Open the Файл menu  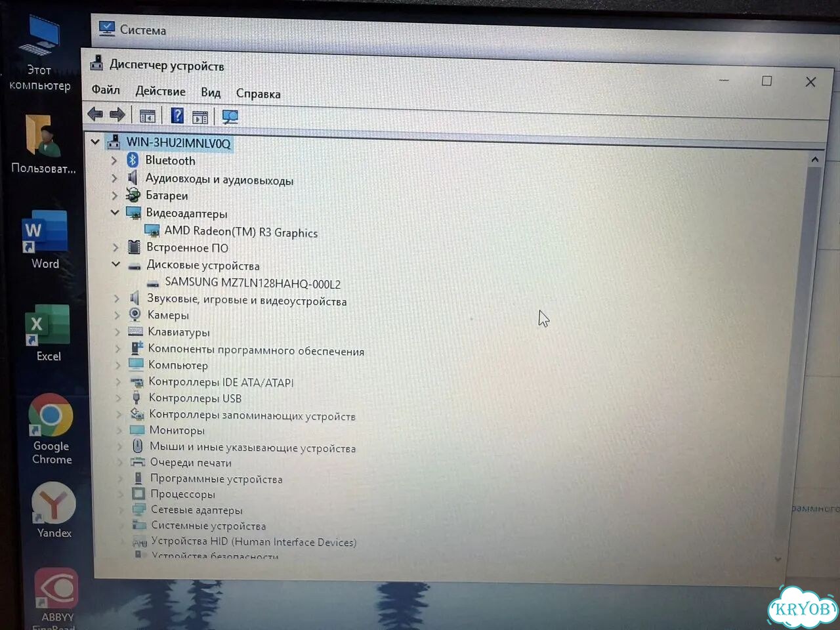106,89
